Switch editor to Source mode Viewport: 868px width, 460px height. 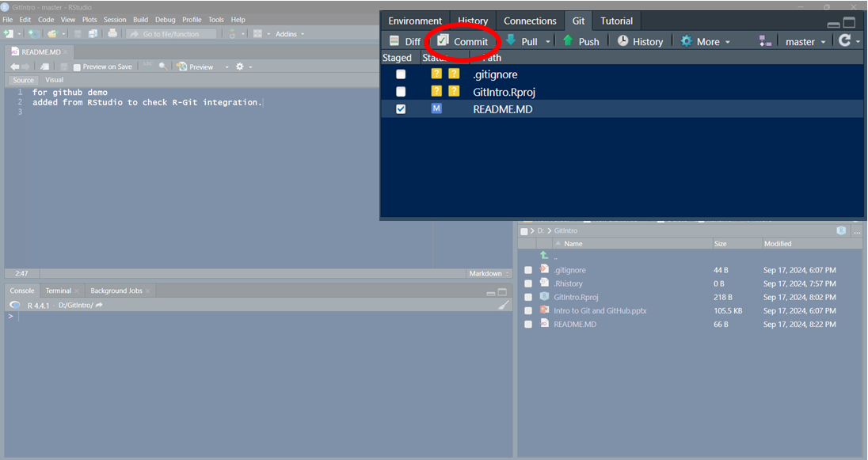pyautogui.click(x=23, y=80)
